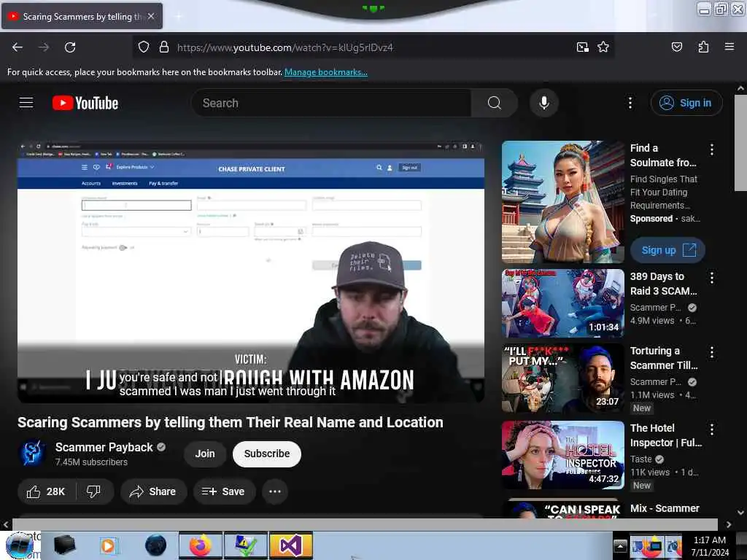Click the Scammer Payback channel avatar

(x=32, y=453)
